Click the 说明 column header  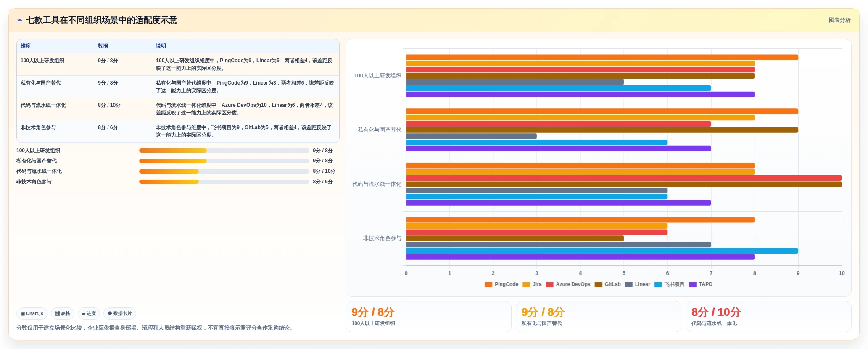[x=161, y=46]
